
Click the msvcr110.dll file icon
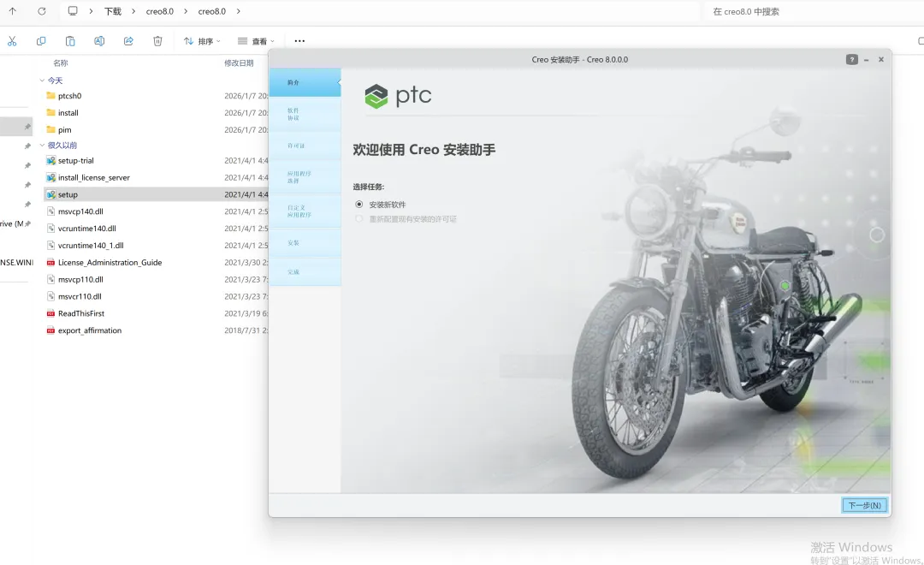pos(50,296)
